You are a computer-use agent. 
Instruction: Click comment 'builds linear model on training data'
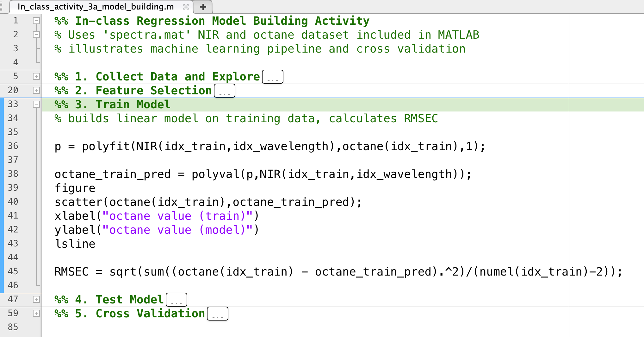click(x=191, y=118)
